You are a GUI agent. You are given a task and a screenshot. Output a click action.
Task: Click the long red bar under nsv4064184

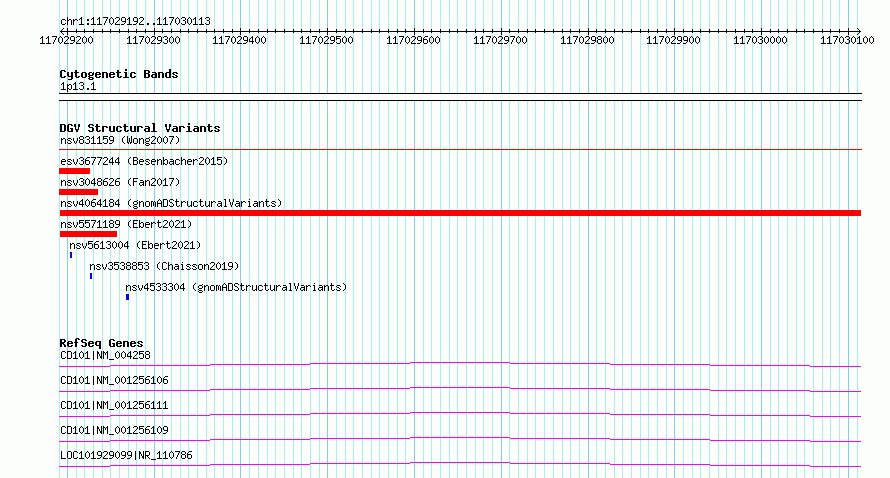tap(460, 213)
